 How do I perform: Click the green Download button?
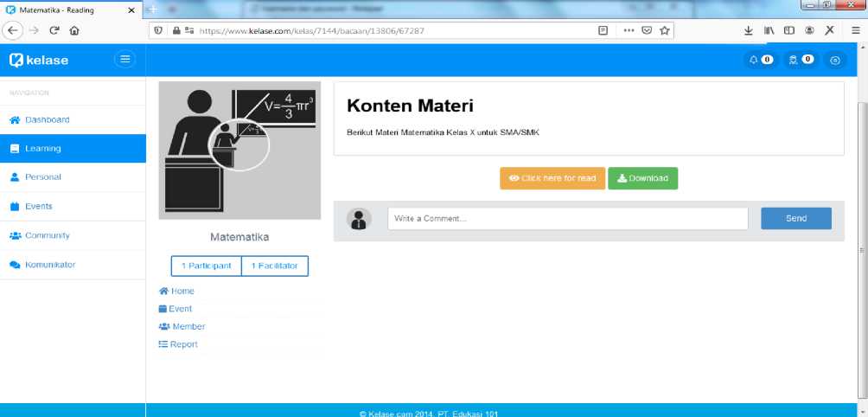click(x=642, y=178)
